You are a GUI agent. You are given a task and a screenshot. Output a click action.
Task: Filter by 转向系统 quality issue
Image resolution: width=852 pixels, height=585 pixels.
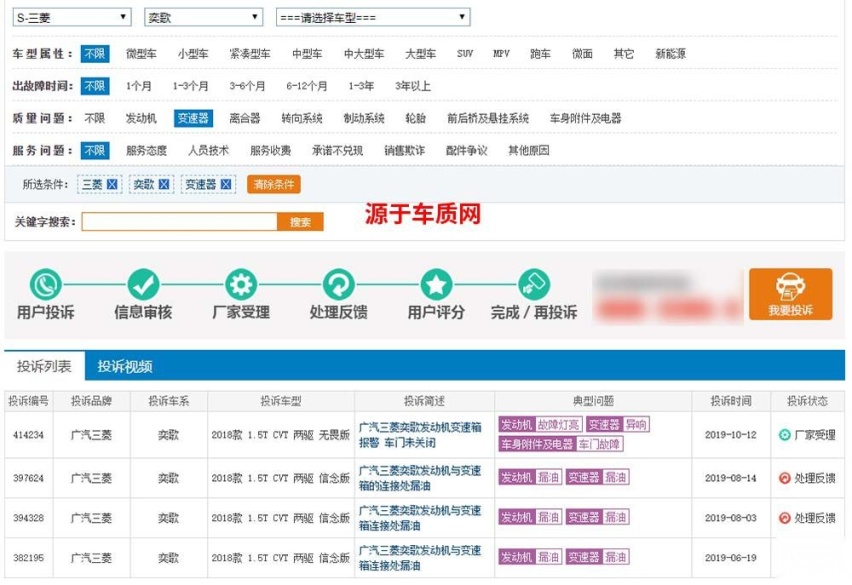pyautogui.click(x=302, y=118)
